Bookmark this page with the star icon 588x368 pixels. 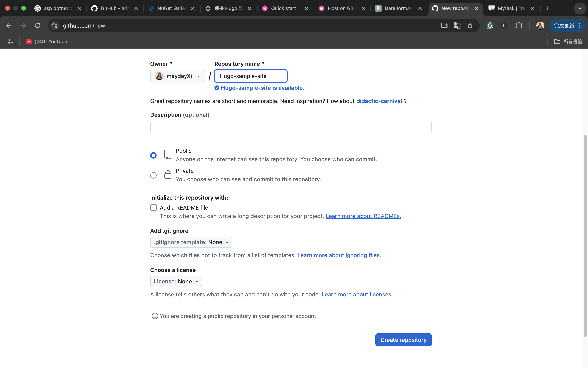470,26
